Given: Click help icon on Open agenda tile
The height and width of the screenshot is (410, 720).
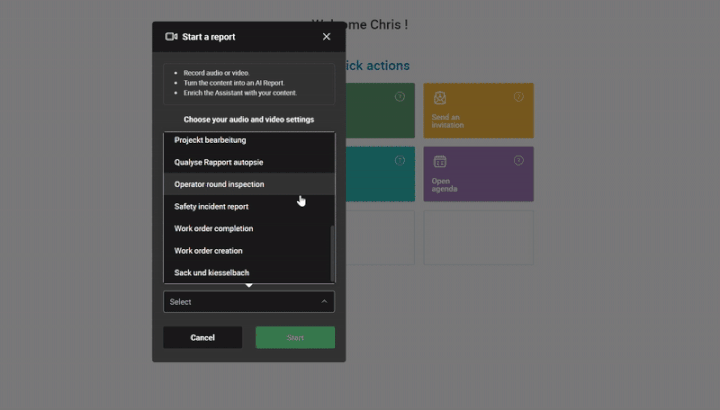Looking at the screenshot, I should 518,160.
